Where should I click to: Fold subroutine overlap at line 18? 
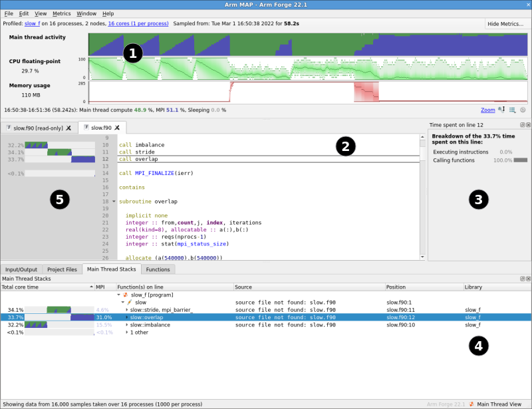(114, 202)
